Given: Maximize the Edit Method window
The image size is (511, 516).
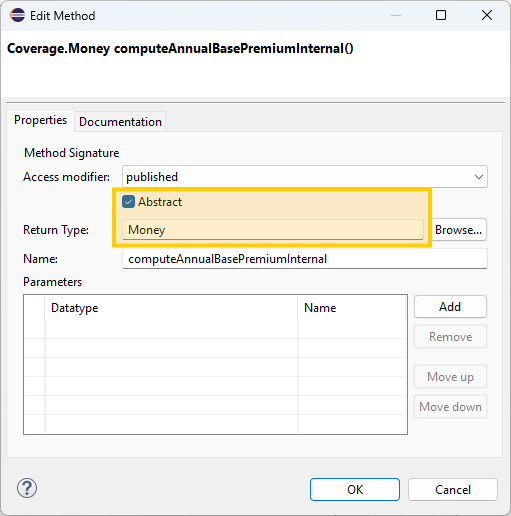Looking at the screenshot, I should point(441,15).
